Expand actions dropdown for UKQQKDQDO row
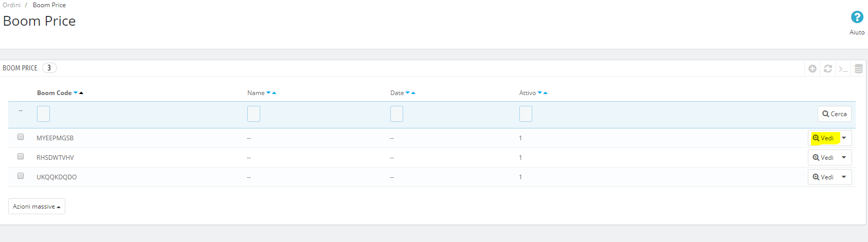The height and width of the screenshot is (242, 868). [x=844, y=177]
